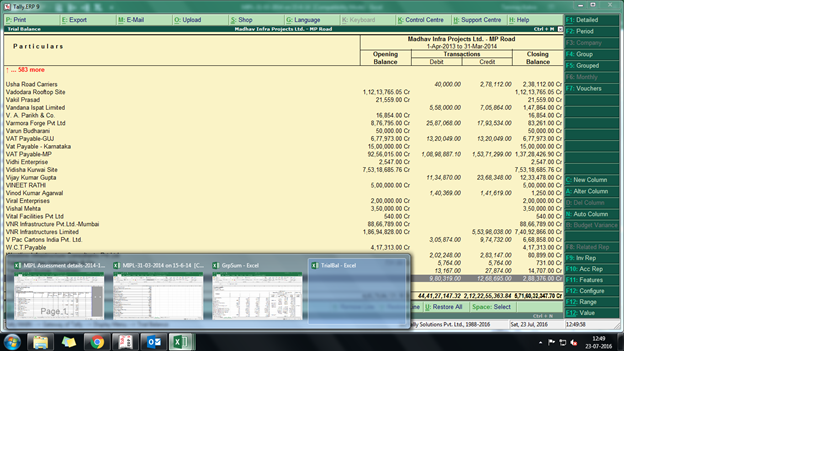Screen dimensions: 819x460
Task: Click Print in Tally top bar
Action: [x=31, y=20]
